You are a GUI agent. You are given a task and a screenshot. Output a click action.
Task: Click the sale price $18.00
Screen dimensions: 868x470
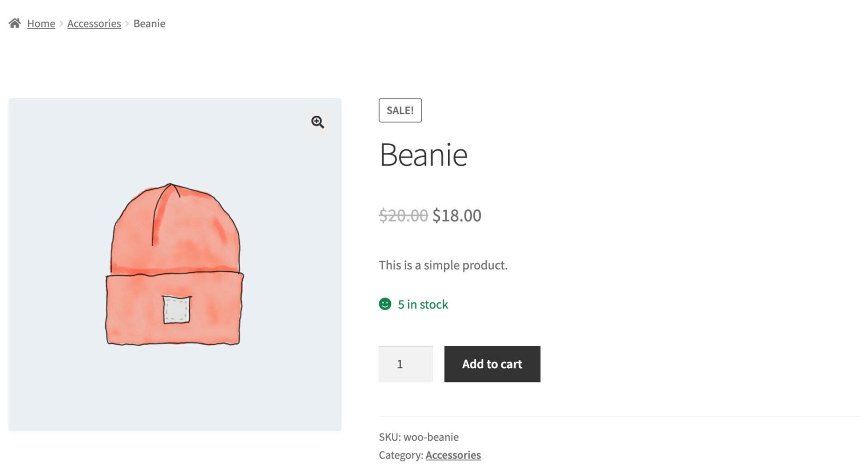pyautogui.click(x=457, y=216)
